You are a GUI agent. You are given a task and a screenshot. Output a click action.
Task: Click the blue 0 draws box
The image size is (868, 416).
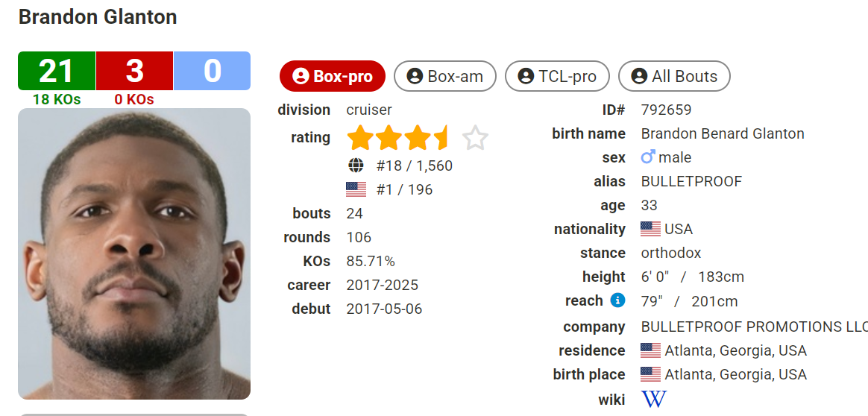(212, 71)
